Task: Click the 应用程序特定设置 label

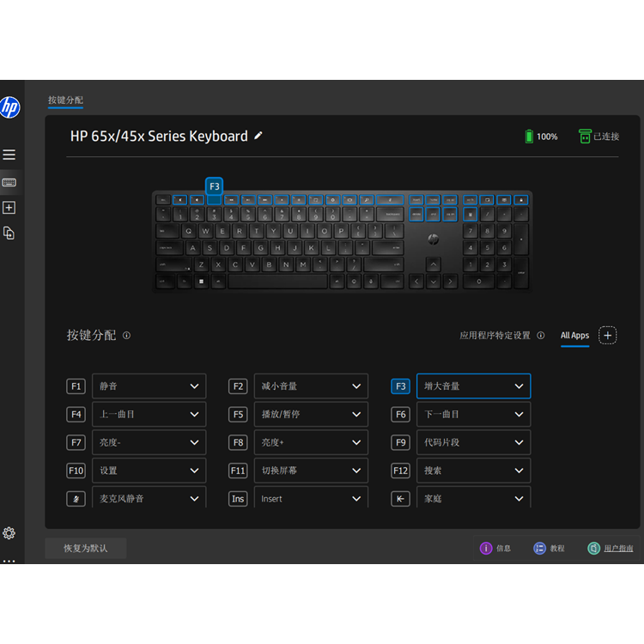Action: (495, 336)
